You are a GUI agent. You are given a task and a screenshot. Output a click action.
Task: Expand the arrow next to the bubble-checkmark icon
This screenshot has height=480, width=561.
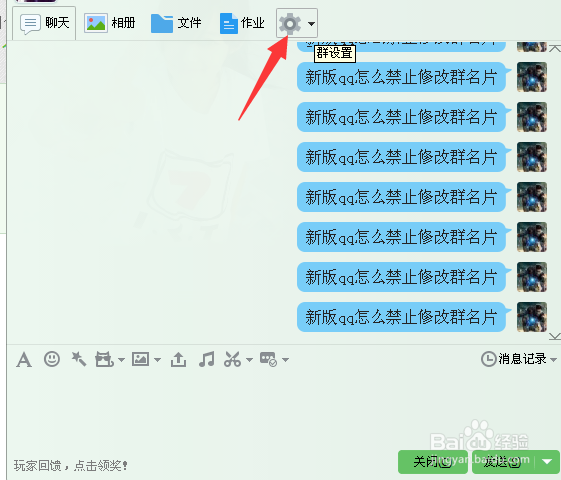pos(285,360)
